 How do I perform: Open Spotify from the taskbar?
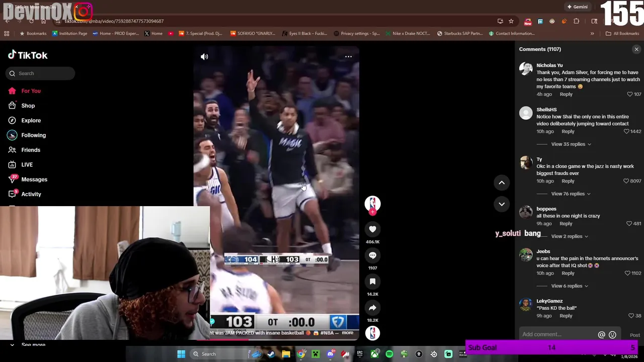pos(389,354)
